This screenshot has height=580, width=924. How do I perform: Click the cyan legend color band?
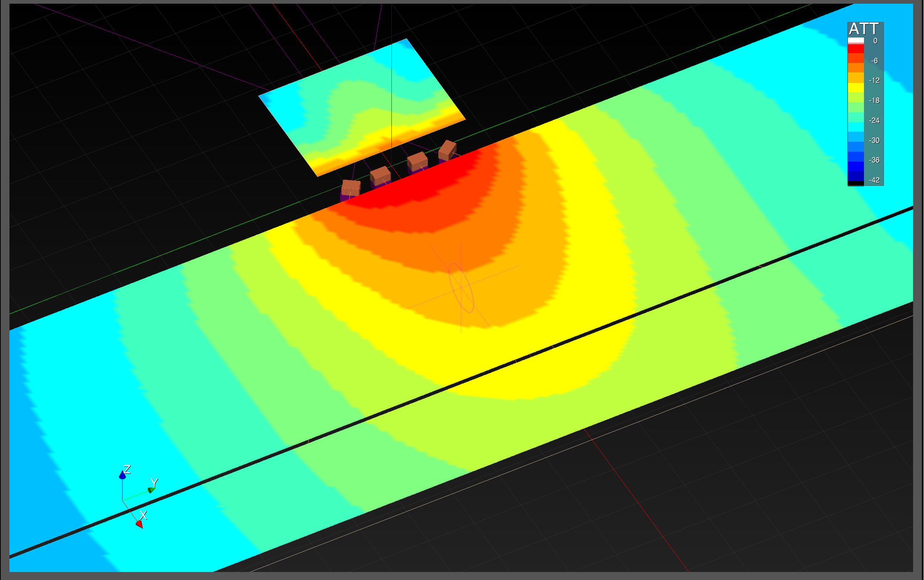tap(855, 127)
